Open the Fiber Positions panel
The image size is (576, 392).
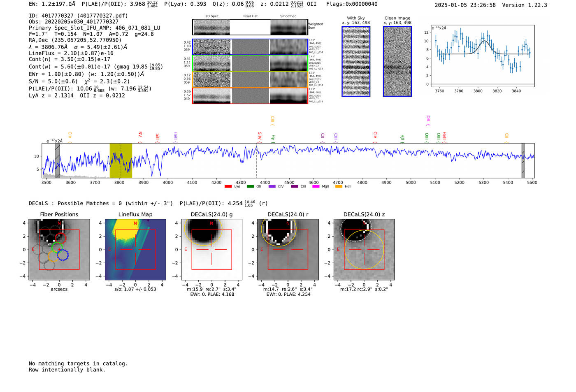(x=59, y=249)
